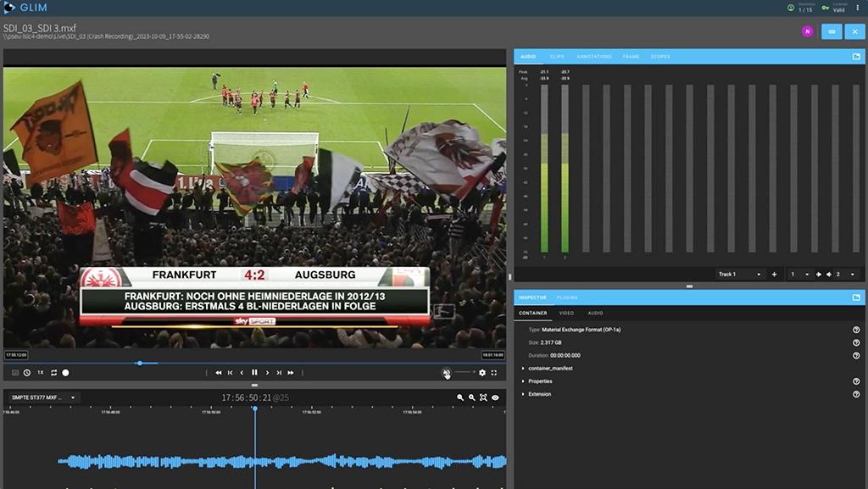868x489 pixels.
Task: Toggle the right speaker icon
Action: pos(829,275)
